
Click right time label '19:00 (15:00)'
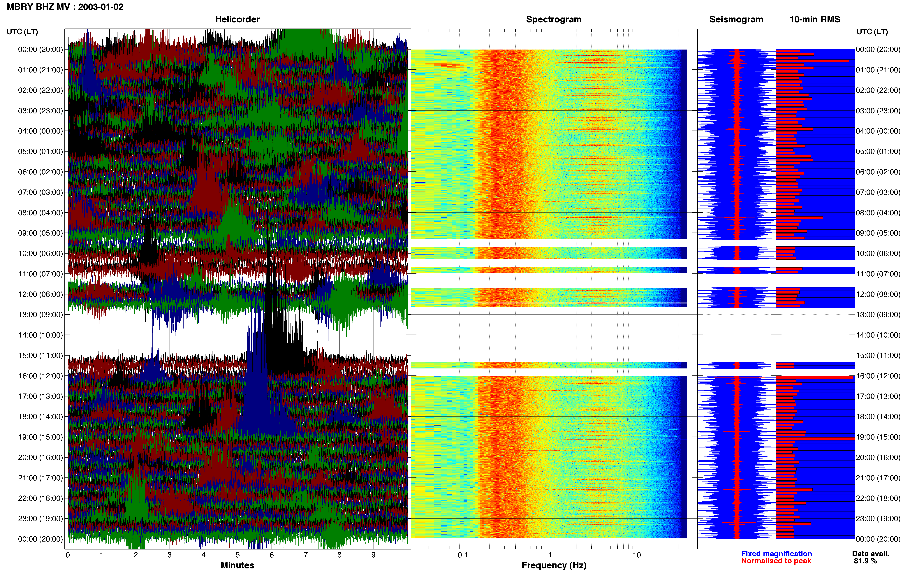coord(878,437)
